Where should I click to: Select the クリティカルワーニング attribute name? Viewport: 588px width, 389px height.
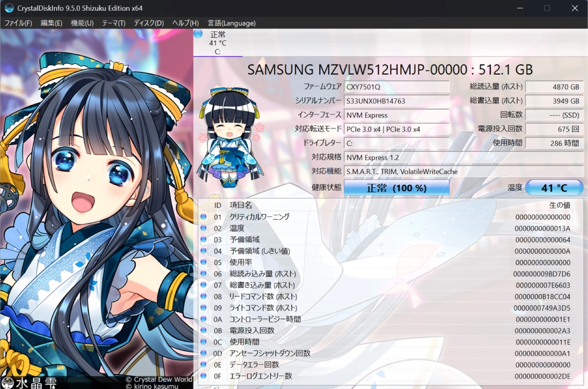[x=260, y=217]
